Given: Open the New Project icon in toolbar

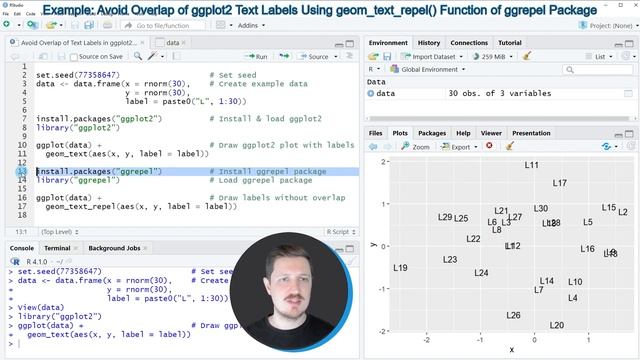Looking at the screenshot, I should click(x=32, y=25).
